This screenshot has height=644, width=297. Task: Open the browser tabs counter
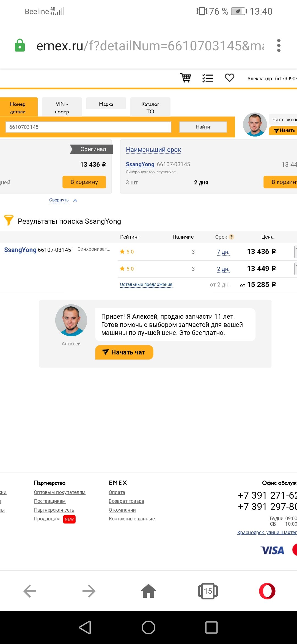(208, 591)
